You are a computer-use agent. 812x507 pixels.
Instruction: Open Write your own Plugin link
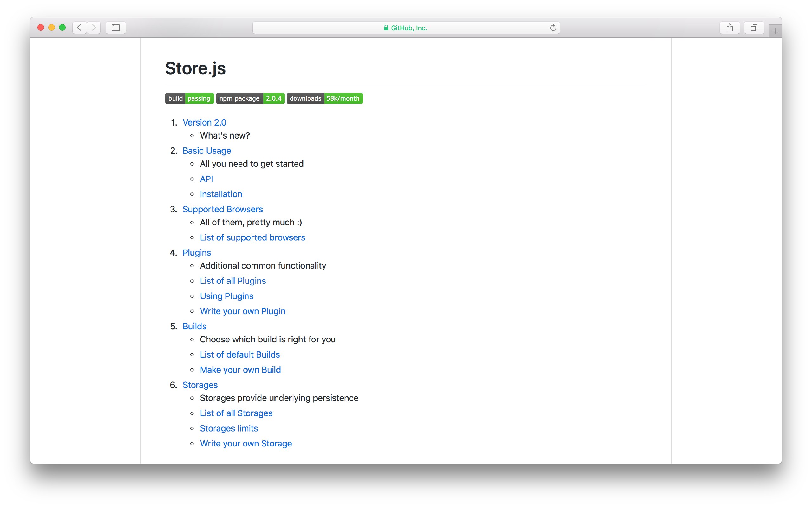(x=243, y=311)
